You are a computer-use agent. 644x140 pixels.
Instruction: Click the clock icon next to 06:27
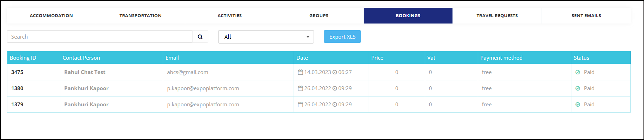335,72
